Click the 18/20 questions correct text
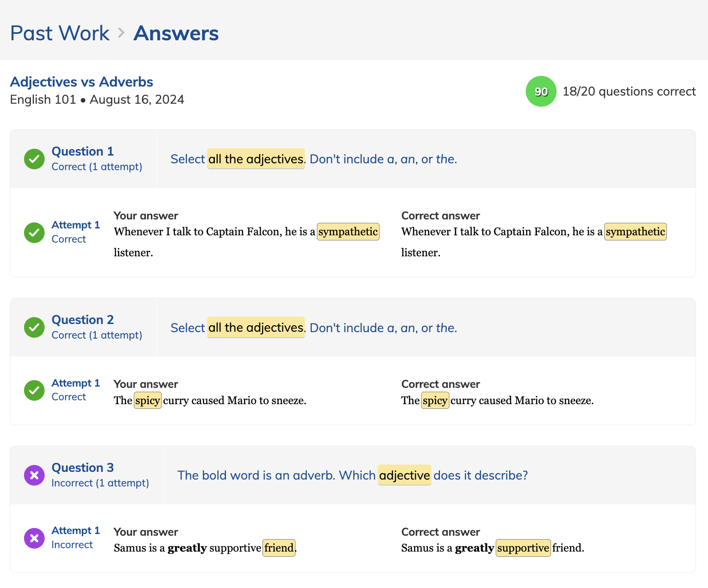 (x=629, y=91)
